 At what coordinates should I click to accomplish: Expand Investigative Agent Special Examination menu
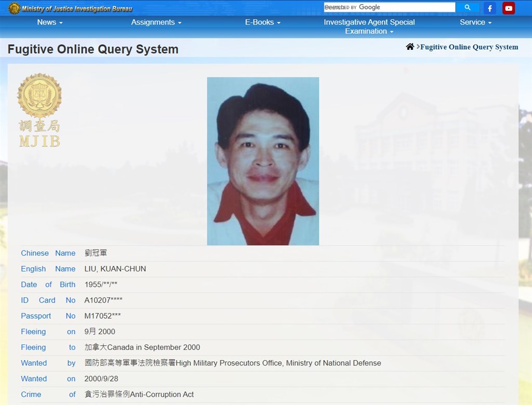tap(369, 27)
